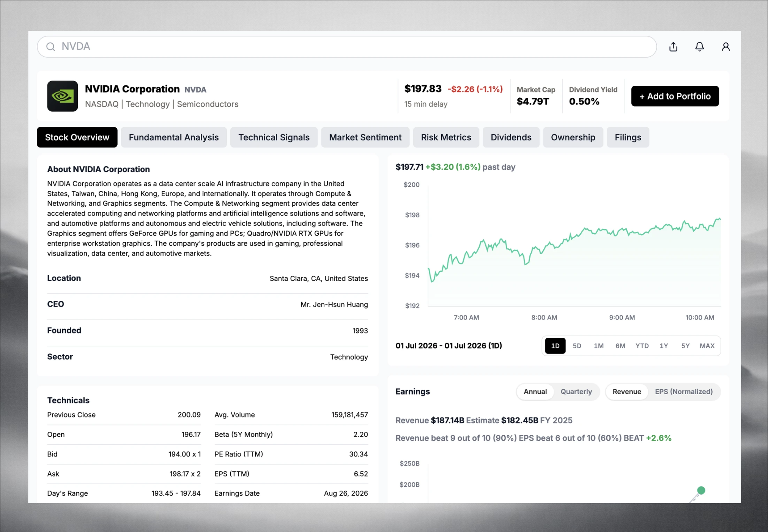Click the search magnifier icon

pos(50,47)
